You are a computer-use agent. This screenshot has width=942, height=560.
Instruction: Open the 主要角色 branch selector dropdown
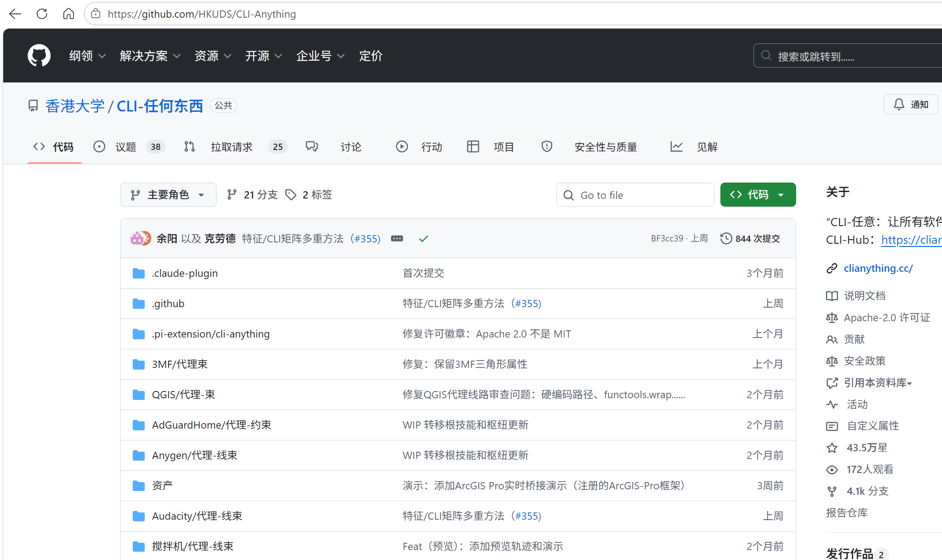168,195
